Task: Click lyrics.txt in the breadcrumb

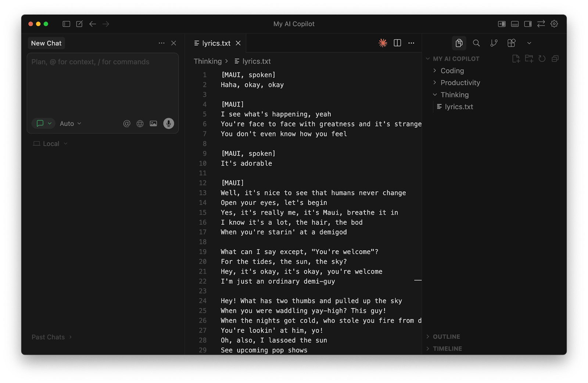Action: [x=256, y=61]
